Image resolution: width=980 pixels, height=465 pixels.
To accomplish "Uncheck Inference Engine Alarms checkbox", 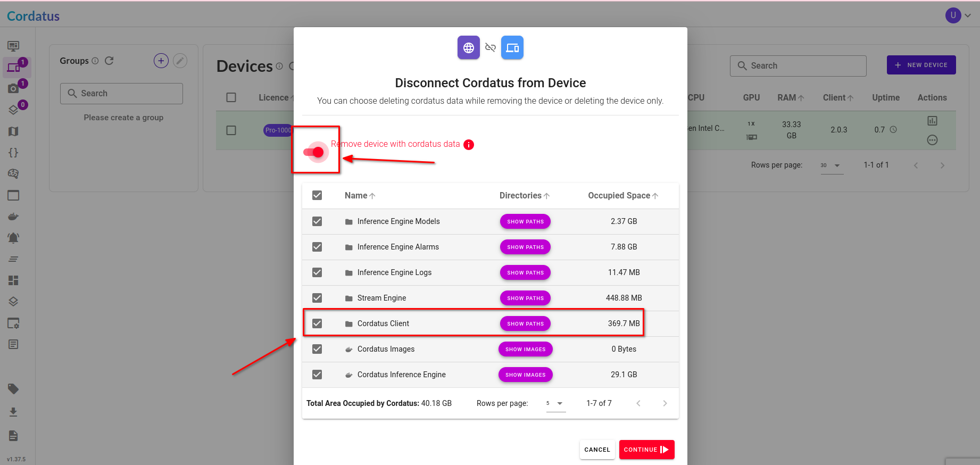I will tap(317, 247).
